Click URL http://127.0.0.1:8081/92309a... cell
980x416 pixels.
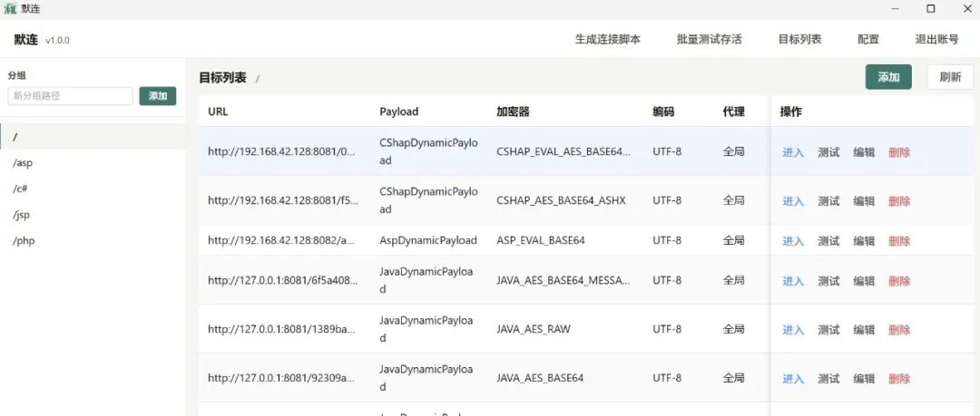282,378
